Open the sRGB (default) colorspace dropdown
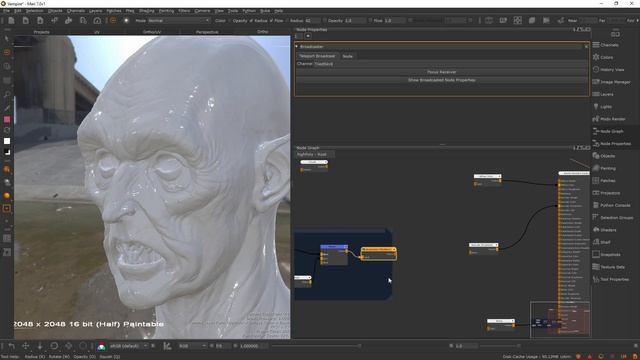The height and width of the screenshot is (360, 640). pos(128,346)
